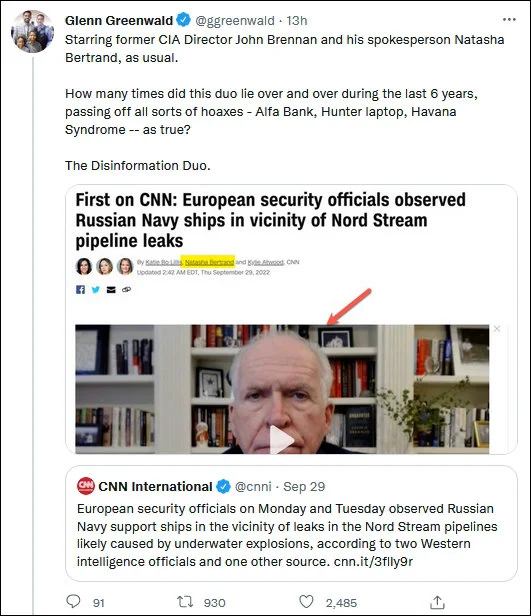Like the tweet with the heart icon
Screen dimensions: 531x616
coord(306,601)
